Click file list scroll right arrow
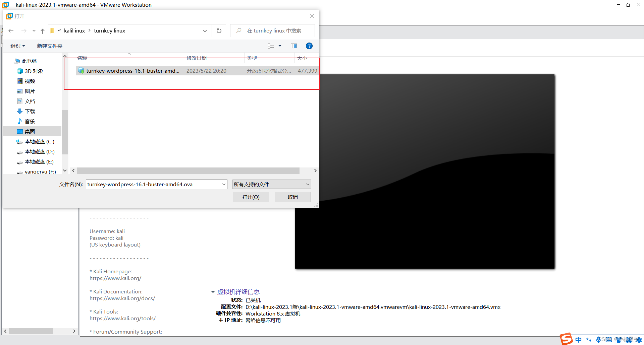 tap(315, 171)
